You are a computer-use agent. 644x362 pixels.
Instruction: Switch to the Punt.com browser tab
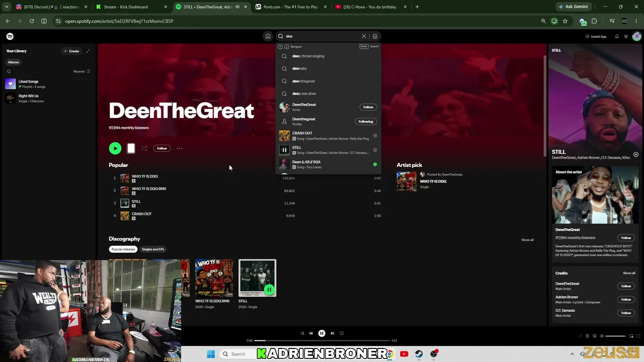(291, 7)
